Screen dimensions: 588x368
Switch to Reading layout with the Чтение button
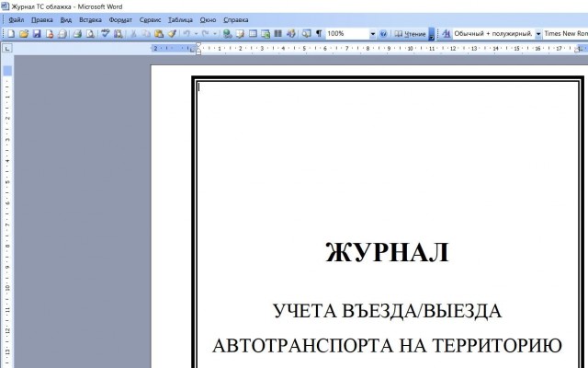(x=410, y=34)
